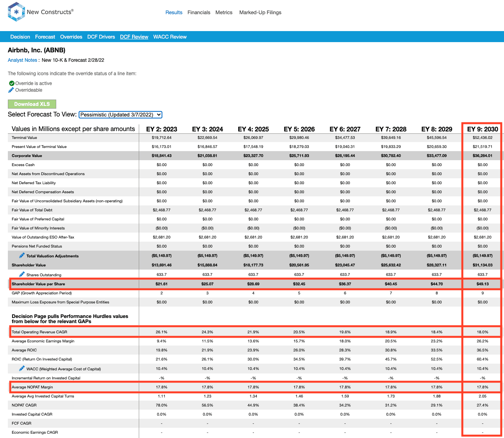Click the Value of Outstanding ESO After-Tax label

(43, 237)
